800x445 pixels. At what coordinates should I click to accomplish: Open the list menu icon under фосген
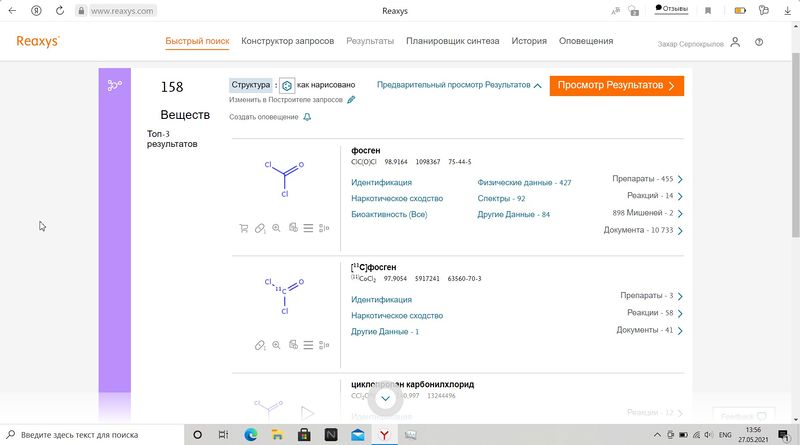[308, 228]
